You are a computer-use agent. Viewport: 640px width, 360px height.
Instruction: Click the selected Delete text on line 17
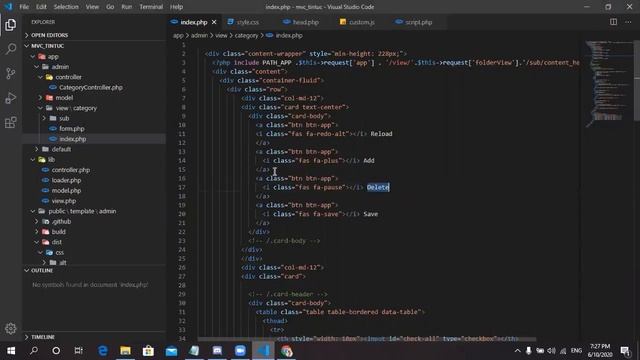(378, 187)
